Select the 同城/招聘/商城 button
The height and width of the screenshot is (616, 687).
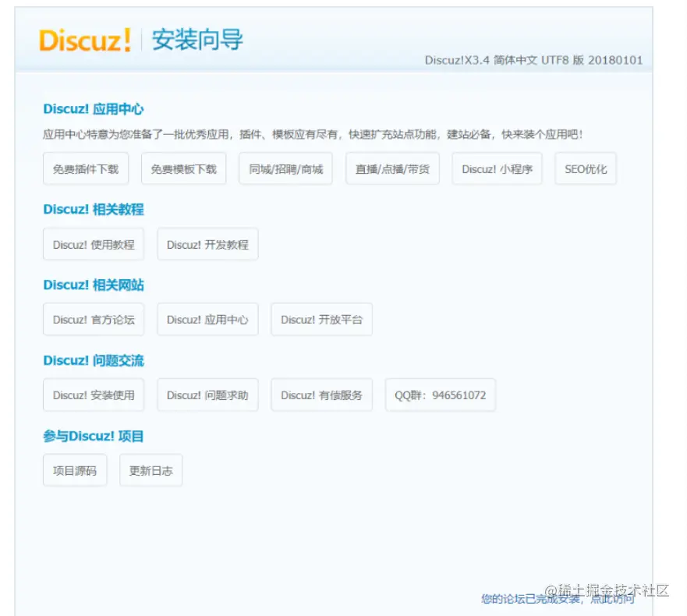pos(285,168)
